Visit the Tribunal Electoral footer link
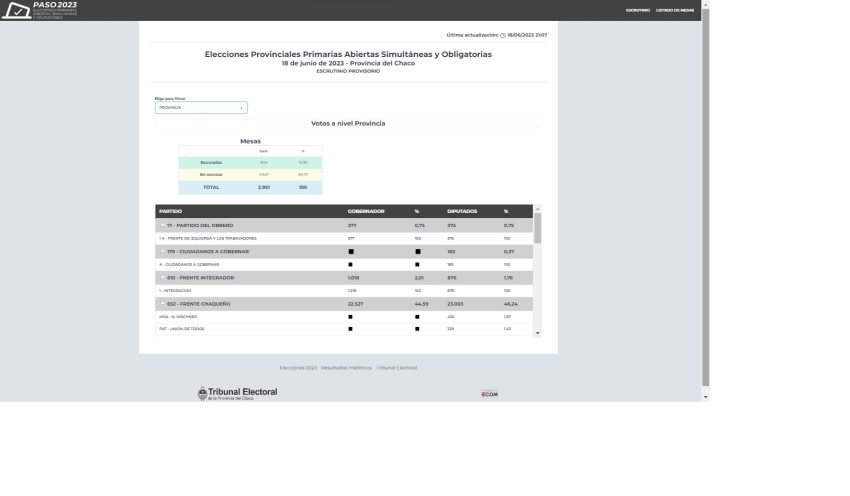The width and height of the screenshot is (850, 496). [397, 368]
